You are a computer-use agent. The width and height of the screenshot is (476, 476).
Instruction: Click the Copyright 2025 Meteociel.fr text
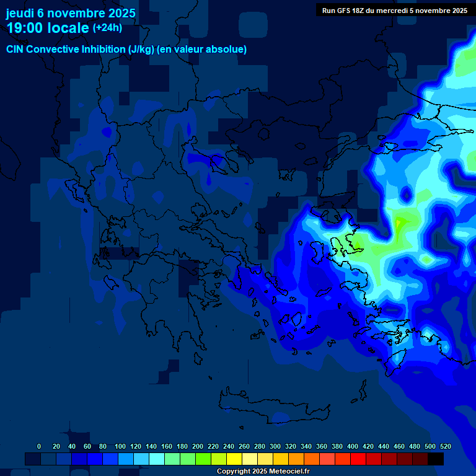coord(263,472)
